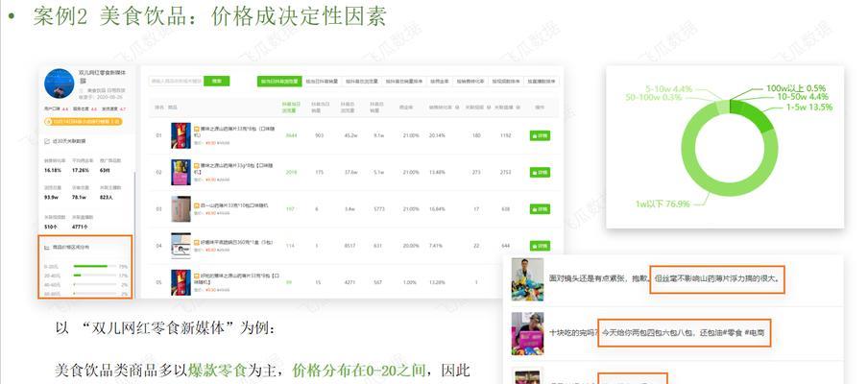Click the 40-60元 price bar showing 2%
Screen dimensions: 868x384
tap(95, 284)
